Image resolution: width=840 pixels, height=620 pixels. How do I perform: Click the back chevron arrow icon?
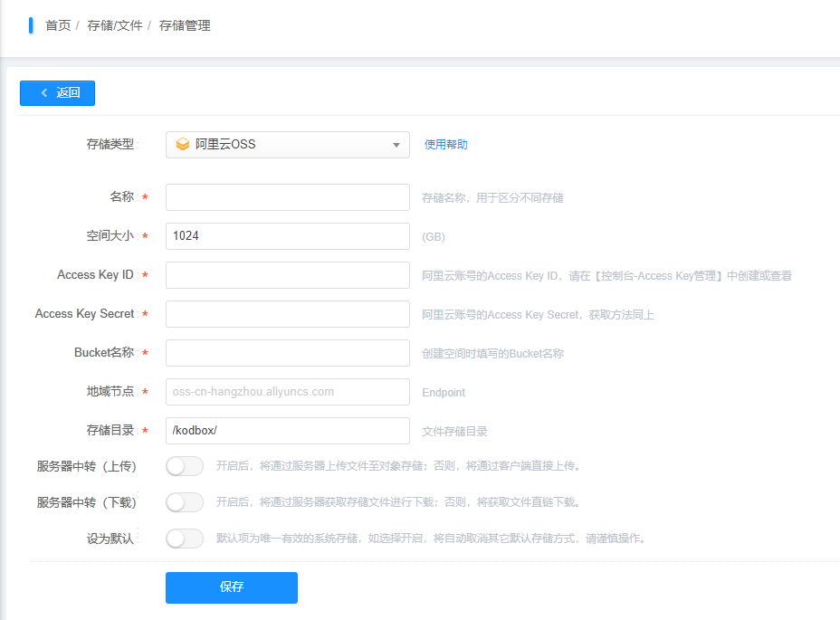click(x=44, y=92)
